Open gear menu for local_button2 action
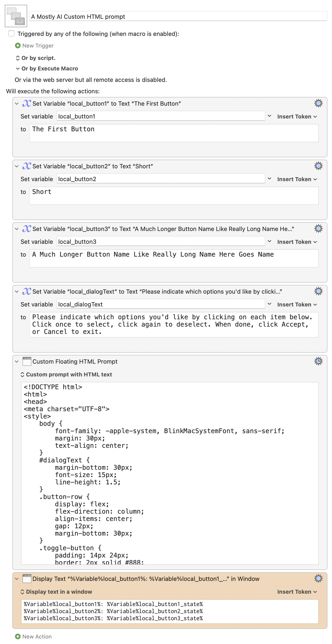 (x=318, y=166)
